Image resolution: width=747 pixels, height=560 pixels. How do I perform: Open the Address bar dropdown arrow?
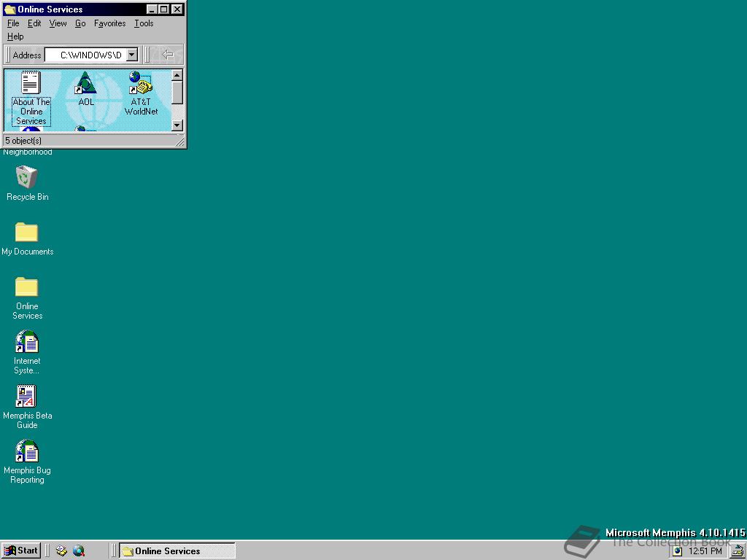(x=132, y=55)
